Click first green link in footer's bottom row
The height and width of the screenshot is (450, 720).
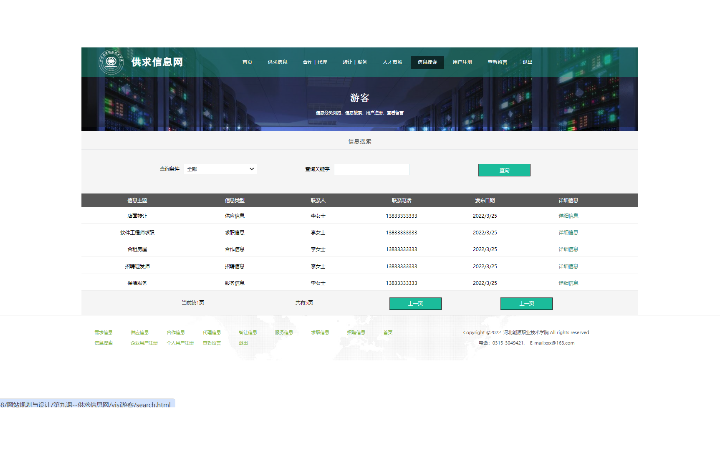click(x=103, y=343)
